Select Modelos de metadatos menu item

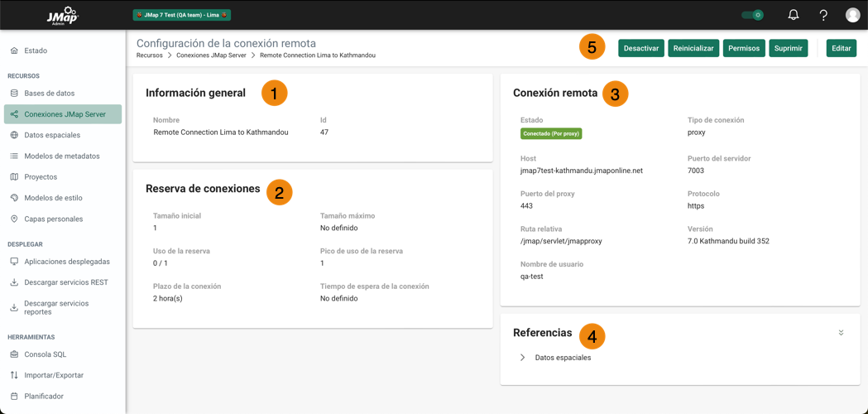click(61, 156)
